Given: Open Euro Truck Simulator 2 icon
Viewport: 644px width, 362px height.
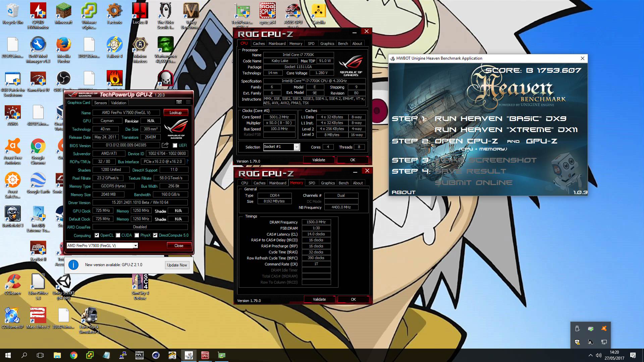Looking at the screenshot, I should 89,320.
